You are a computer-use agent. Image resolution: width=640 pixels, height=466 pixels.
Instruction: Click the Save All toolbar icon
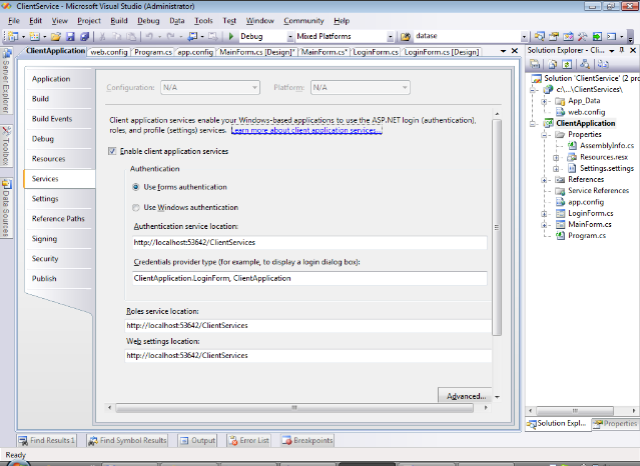pyautogui.click(x=84, y=37)
